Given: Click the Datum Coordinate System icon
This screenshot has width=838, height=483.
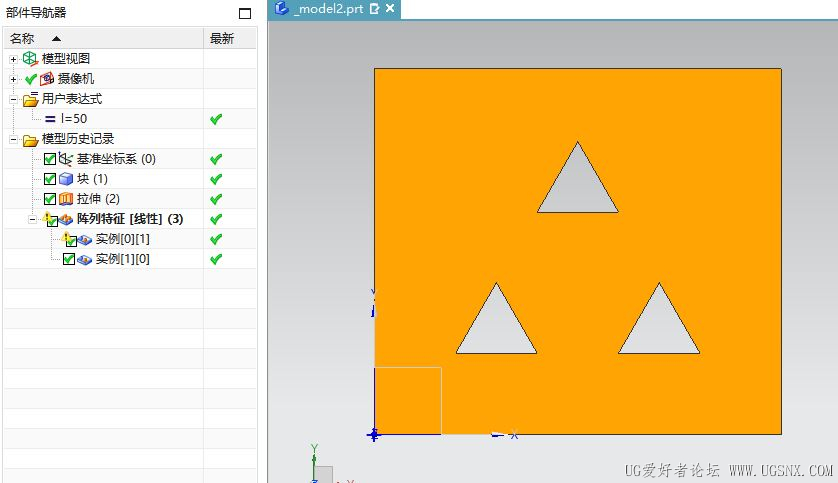Looking at the screenshot, I should pyautogui.click(x=65, y=159).
